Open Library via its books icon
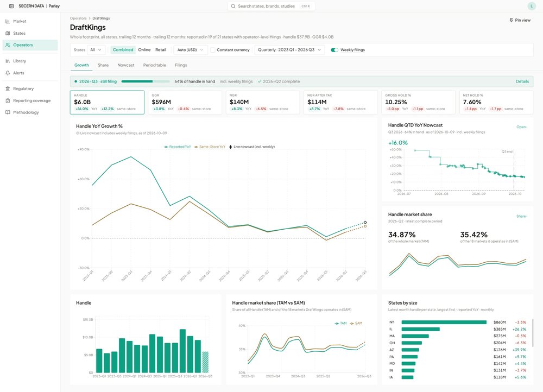 [8, 61]
